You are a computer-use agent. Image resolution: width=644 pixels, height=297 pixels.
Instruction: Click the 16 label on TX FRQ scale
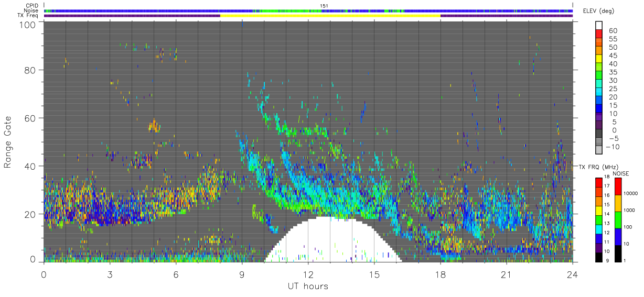(607, 195)
